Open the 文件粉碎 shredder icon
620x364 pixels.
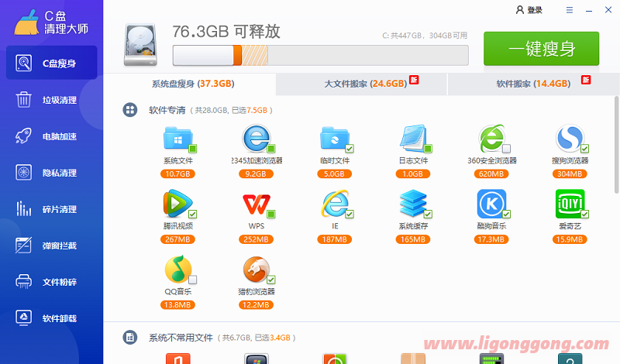[23, 281]
